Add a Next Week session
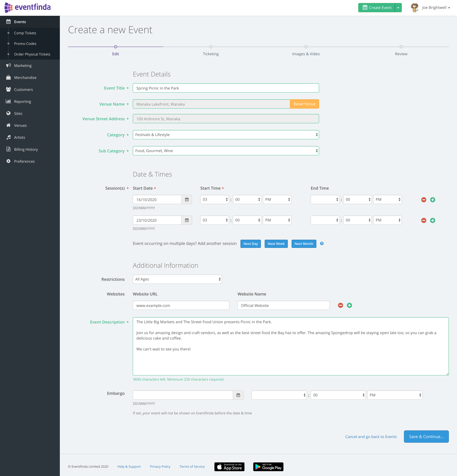Image resolution: width=457 pixels, height=476 pixels. tap(276, 244)
